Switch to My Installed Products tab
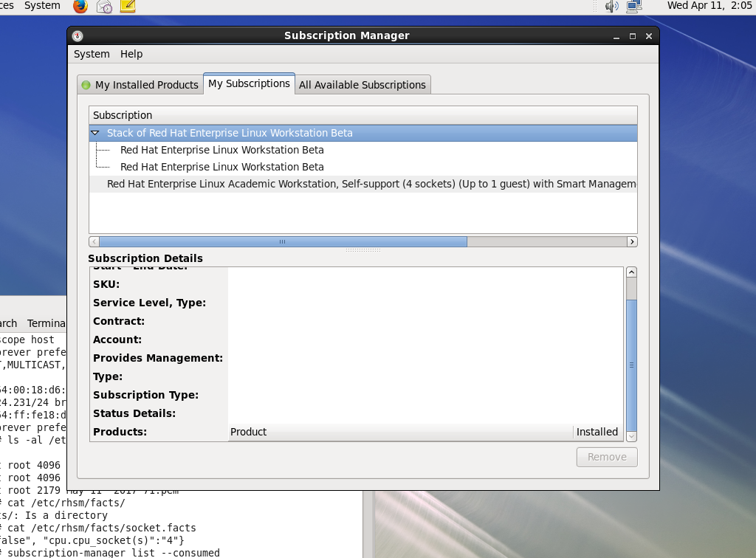This screenshot has height=558, width=756. 140,85
